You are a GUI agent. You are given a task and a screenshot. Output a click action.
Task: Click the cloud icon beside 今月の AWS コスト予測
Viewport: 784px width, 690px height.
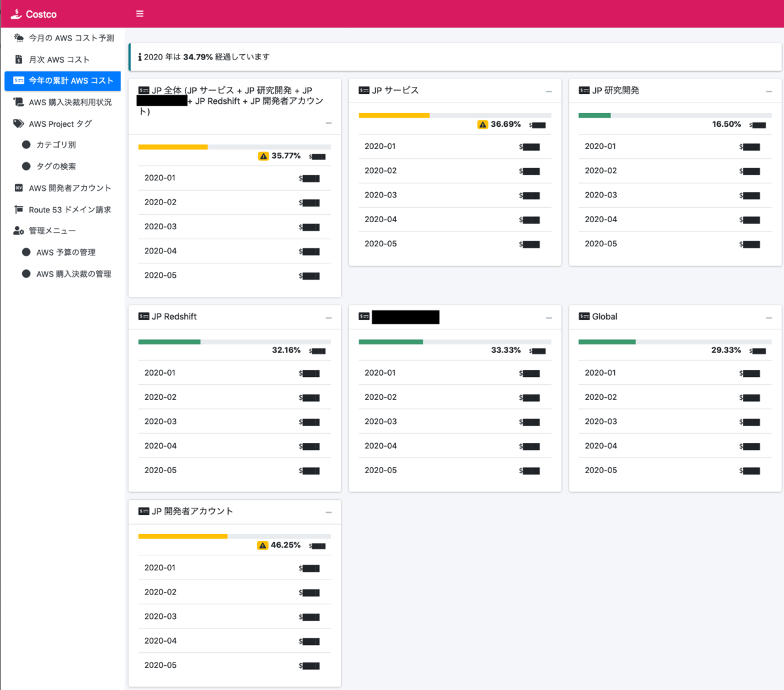tap(19, 38)
